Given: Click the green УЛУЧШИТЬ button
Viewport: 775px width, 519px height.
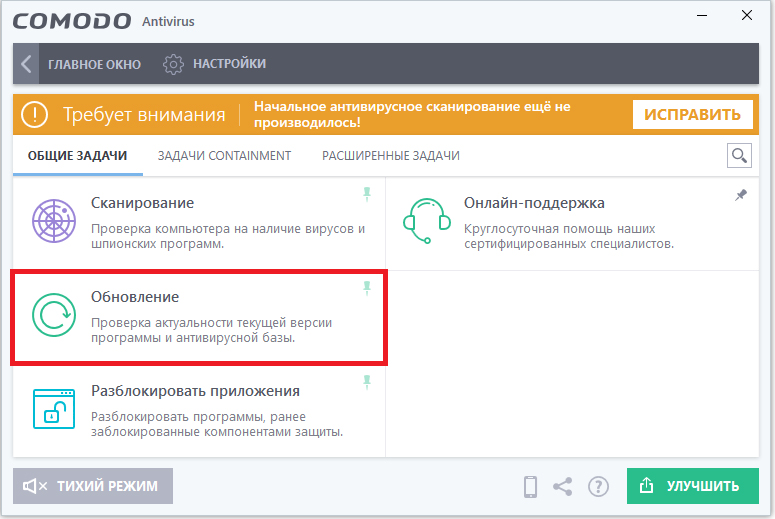Looking at the screenshot, I should [x=692, y=486].
